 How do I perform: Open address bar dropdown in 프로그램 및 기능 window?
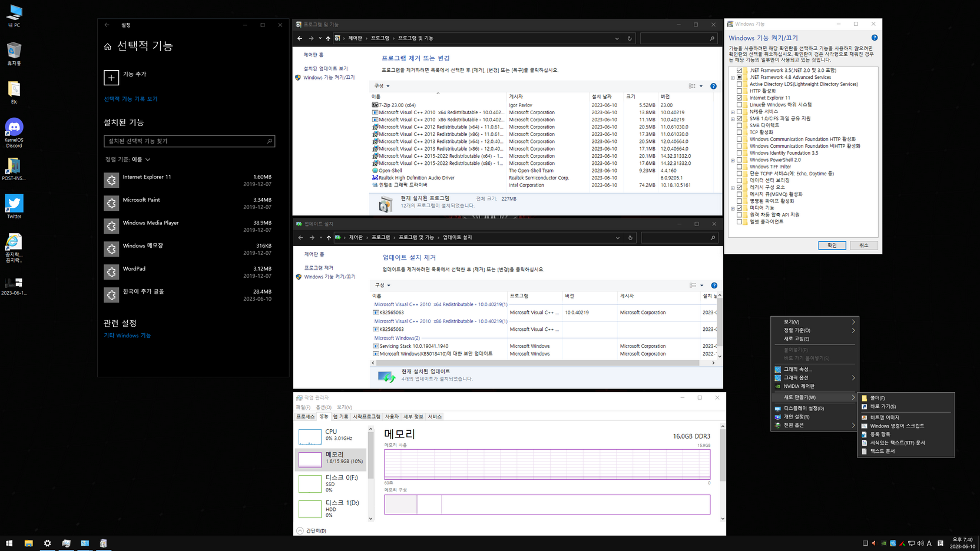617,38
